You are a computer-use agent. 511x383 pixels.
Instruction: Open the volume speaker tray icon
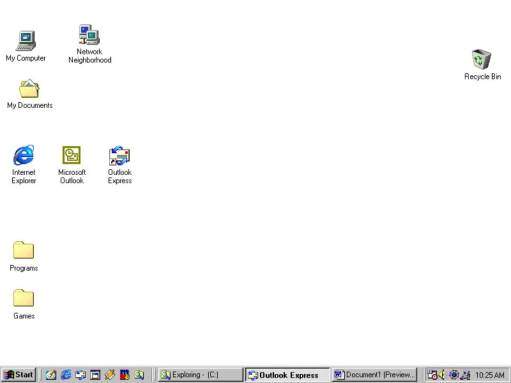442,375
